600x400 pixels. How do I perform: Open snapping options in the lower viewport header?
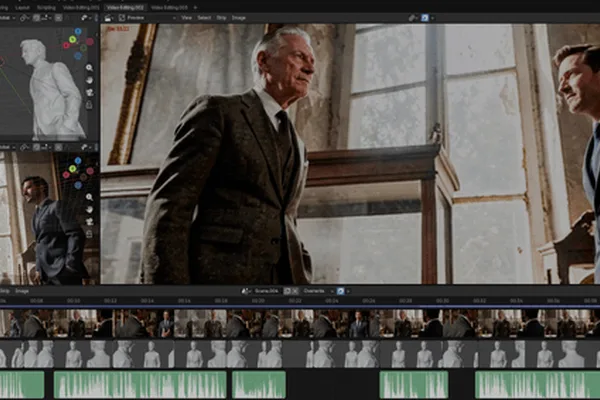click(45, 147)
